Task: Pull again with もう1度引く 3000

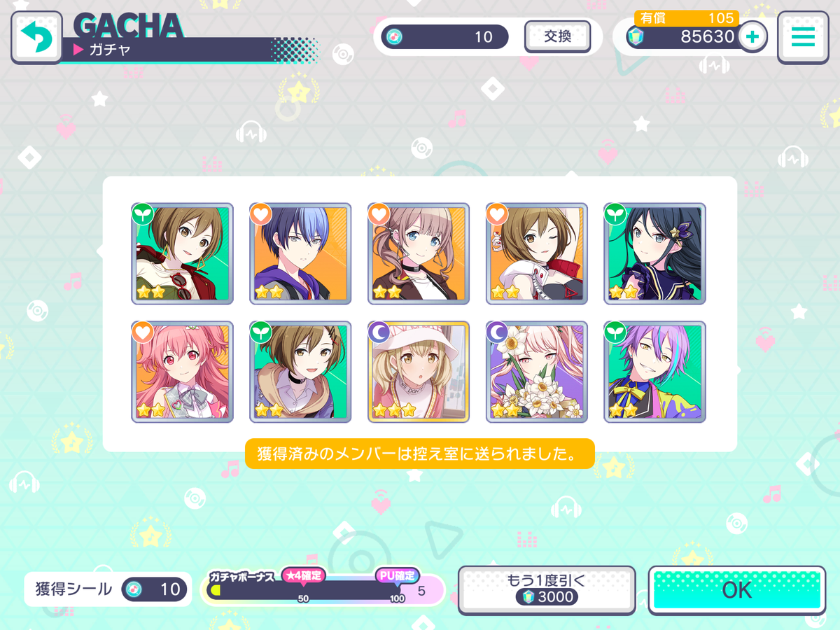Action: (x=547, y=589)
